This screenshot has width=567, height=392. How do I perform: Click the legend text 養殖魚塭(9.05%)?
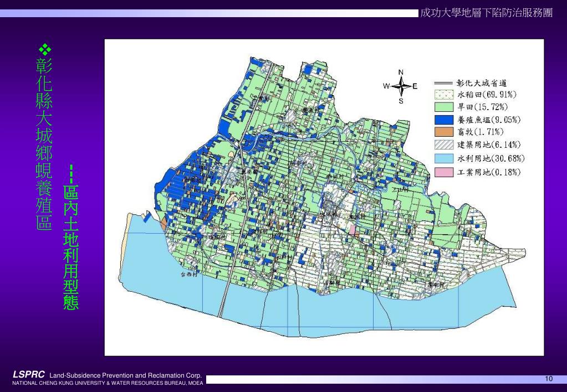click(489, 120)
